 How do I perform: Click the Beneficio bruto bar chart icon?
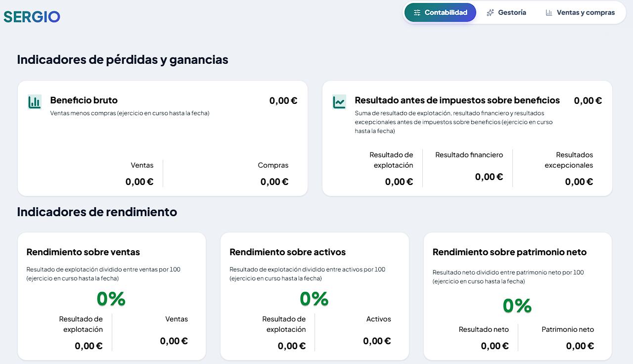tap(35, 102)
